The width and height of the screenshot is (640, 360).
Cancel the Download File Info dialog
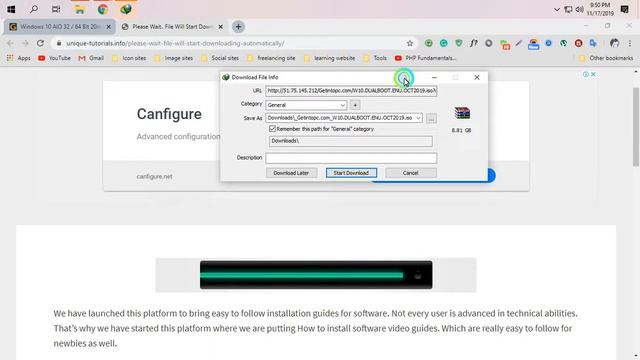pos(411,173)
